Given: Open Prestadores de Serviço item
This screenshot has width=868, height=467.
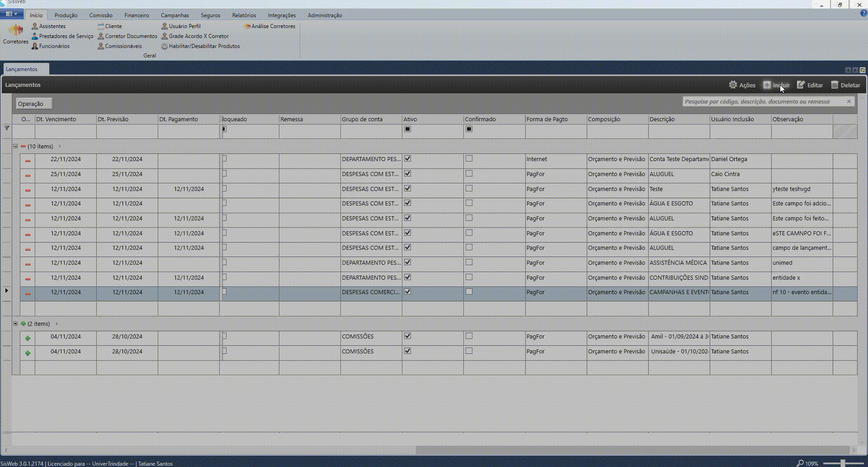Looking at the screenshot, I should click(x=62, y=36).
